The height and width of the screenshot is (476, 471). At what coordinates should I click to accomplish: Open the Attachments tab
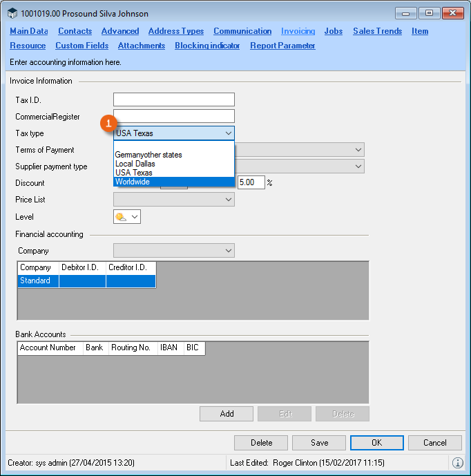141,46
